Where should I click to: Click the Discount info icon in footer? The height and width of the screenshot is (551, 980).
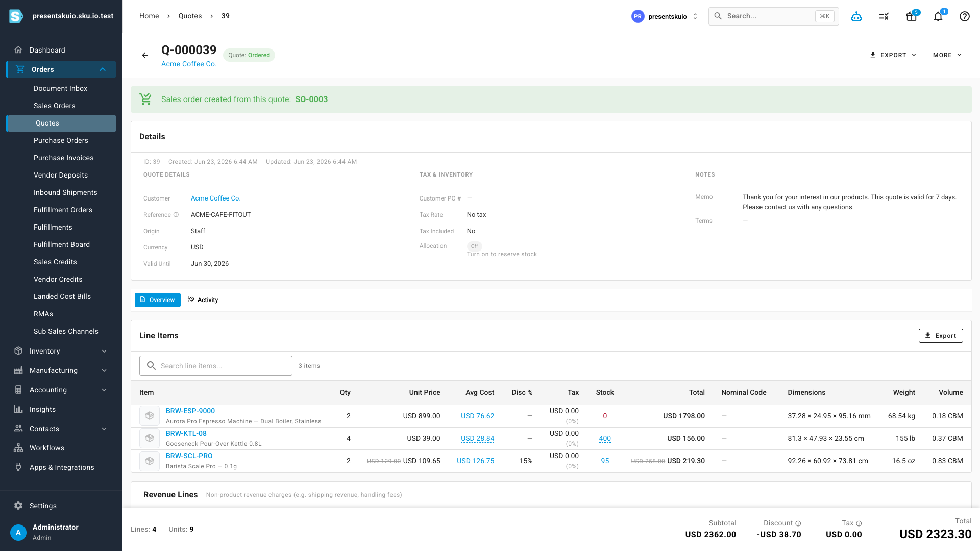coord(798,523)
